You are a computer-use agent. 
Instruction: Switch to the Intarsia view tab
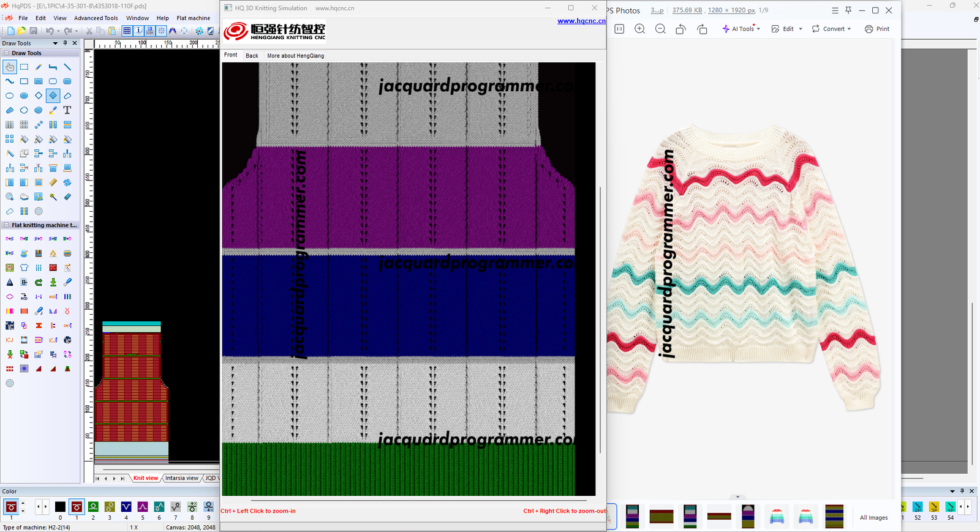click(x=181, y=478)
